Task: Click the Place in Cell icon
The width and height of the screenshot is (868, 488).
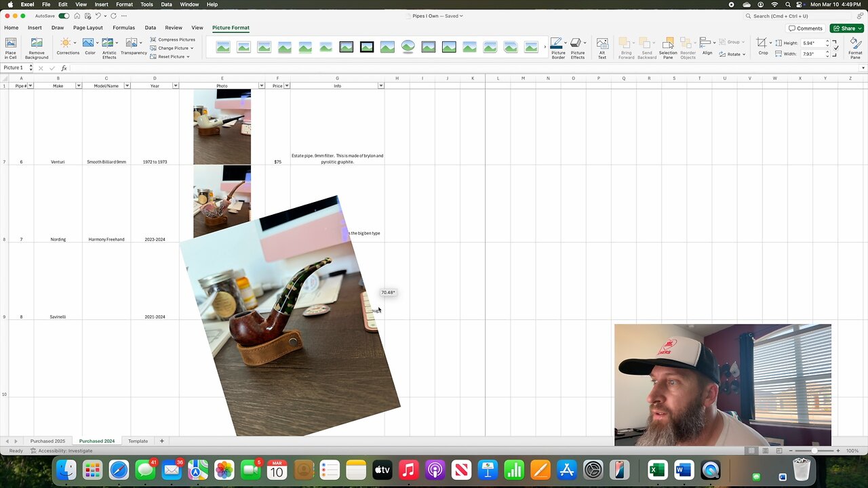Action: click(11, 47)
